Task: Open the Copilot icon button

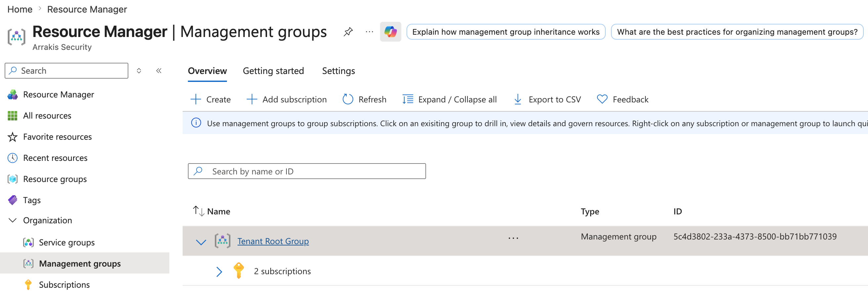Action: pyautogui.click(x=390, y=32)
